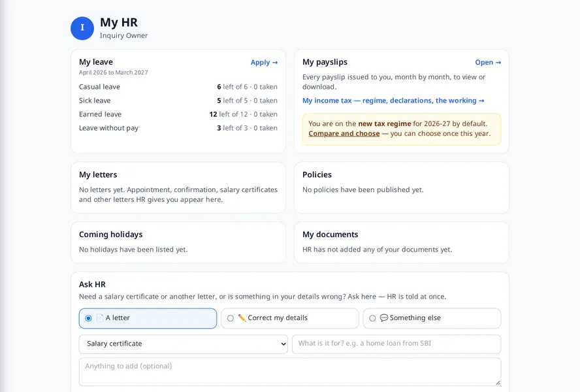This screenshot has width=580, height=392.
Task: Click the 'Need a salary certificate or another letter' text
Action: 263,297
